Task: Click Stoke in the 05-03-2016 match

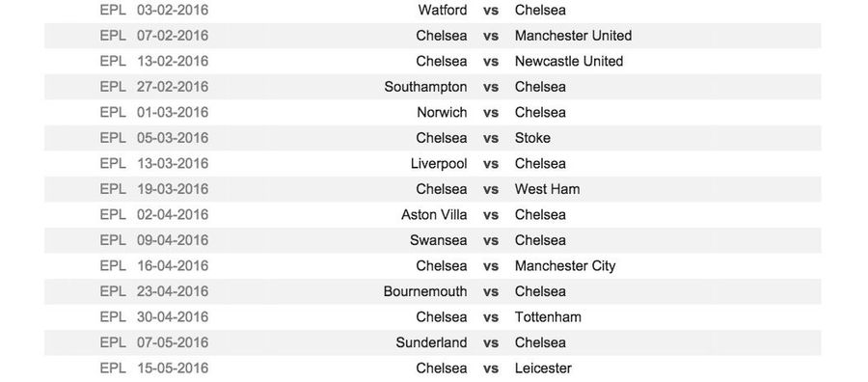Action: tap(532, 138)
